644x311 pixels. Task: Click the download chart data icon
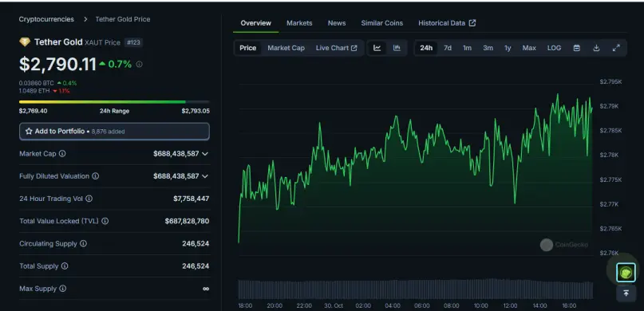tap(596, 48)
